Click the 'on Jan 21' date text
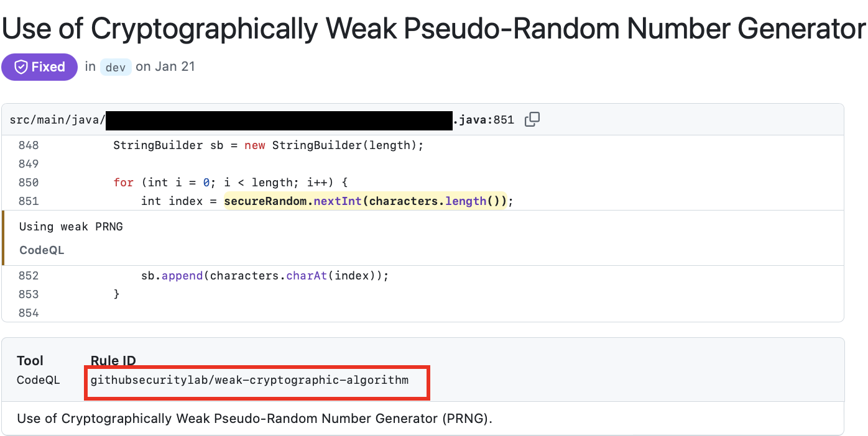The width and height of the screenshot is (868, 436). (x=165, y=66)
